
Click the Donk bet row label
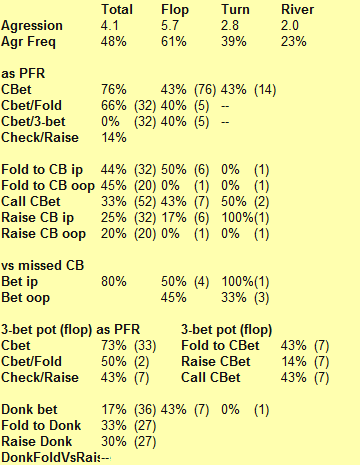[29, 409]
